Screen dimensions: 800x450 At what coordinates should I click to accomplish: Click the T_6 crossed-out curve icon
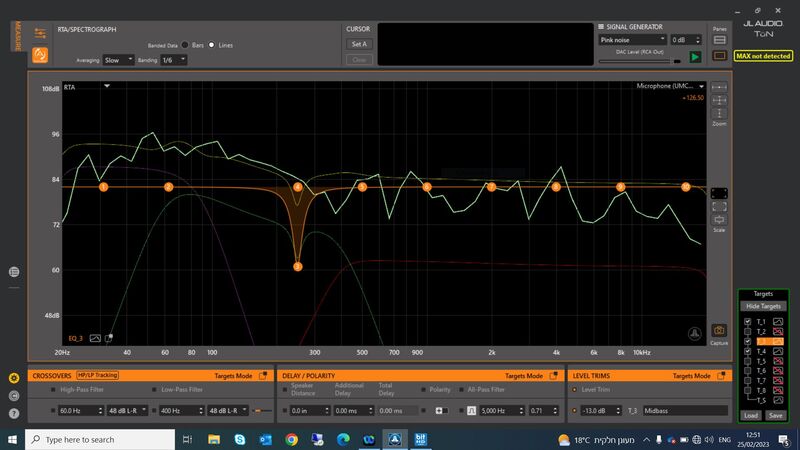coord(778,371)
